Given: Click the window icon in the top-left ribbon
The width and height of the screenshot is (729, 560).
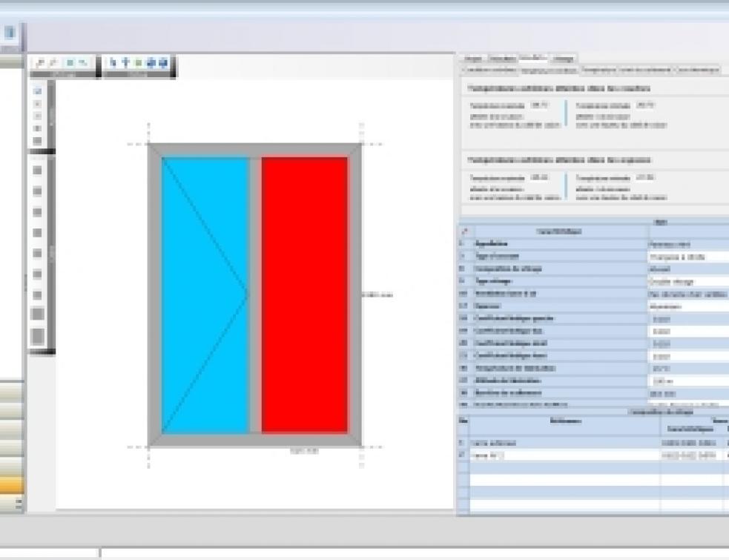Looking at the screenshot, I should point(10,33).
